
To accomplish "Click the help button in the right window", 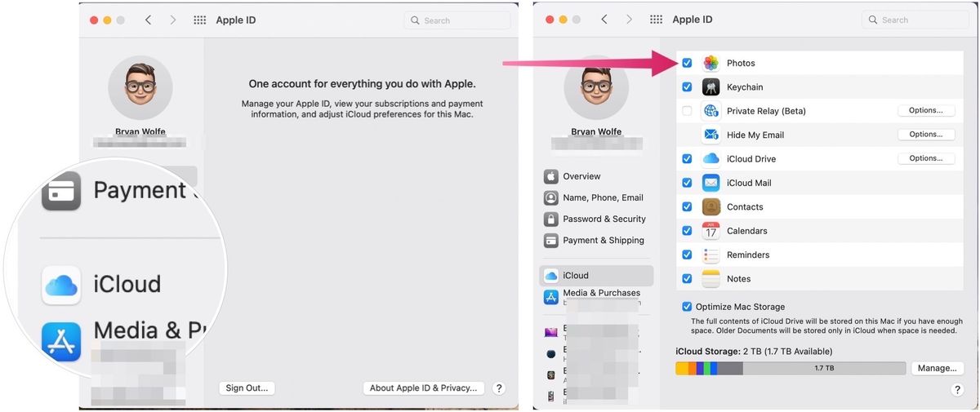I will 957,390.
